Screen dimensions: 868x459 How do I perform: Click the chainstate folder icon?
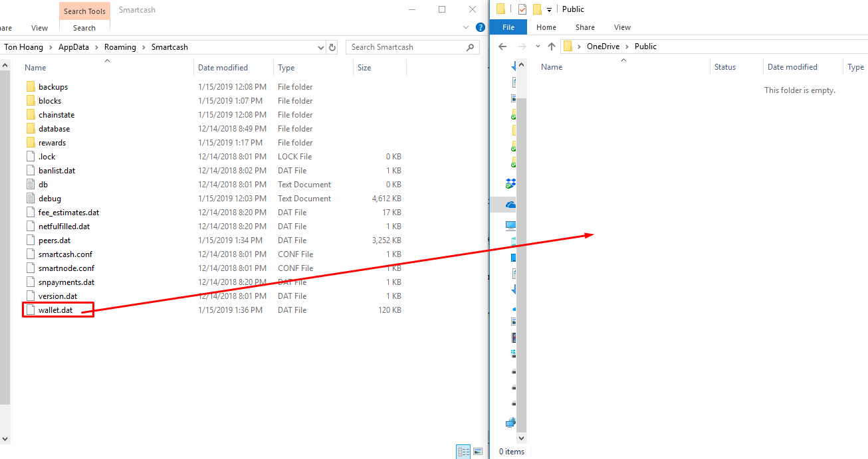[x=31, y=114]
